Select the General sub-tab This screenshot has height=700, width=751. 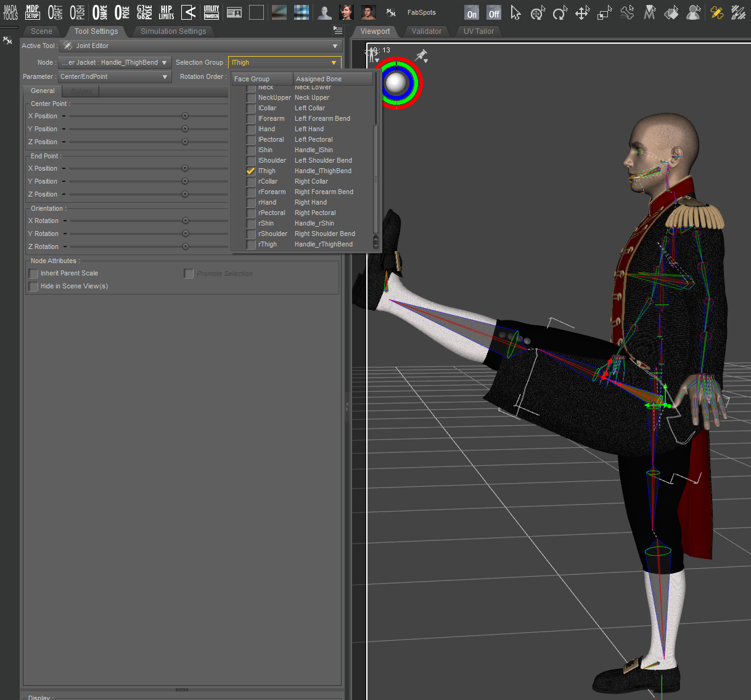tap(43, 91)
